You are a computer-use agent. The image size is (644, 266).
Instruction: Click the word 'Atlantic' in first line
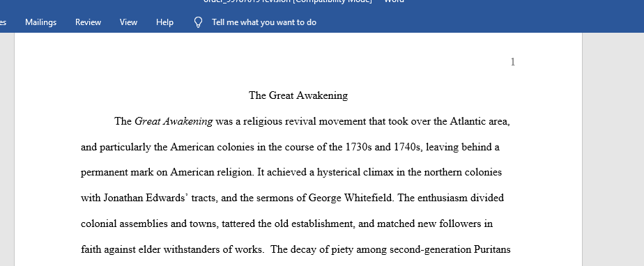[x=468, y=121]
